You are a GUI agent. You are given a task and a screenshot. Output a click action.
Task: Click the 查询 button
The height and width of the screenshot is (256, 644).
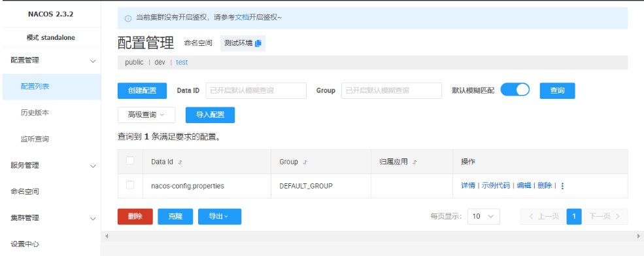point(557,91)
